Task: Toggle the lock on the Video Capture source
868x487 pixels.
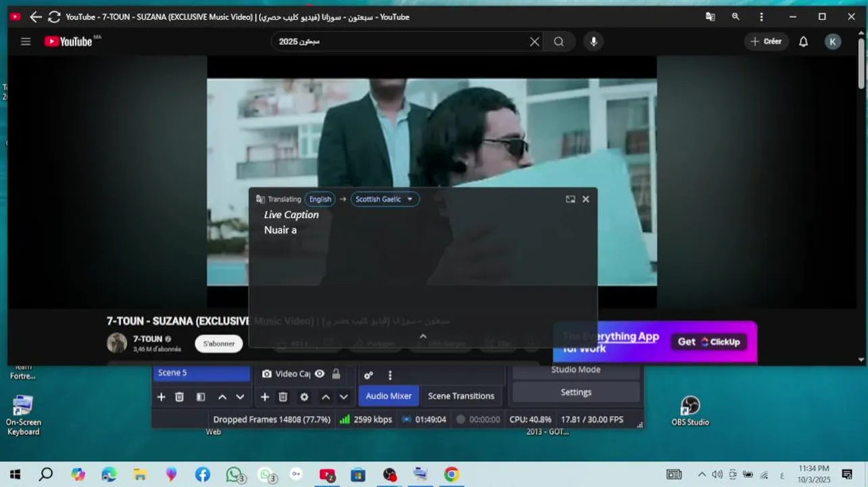Action: tap(336, 374)
